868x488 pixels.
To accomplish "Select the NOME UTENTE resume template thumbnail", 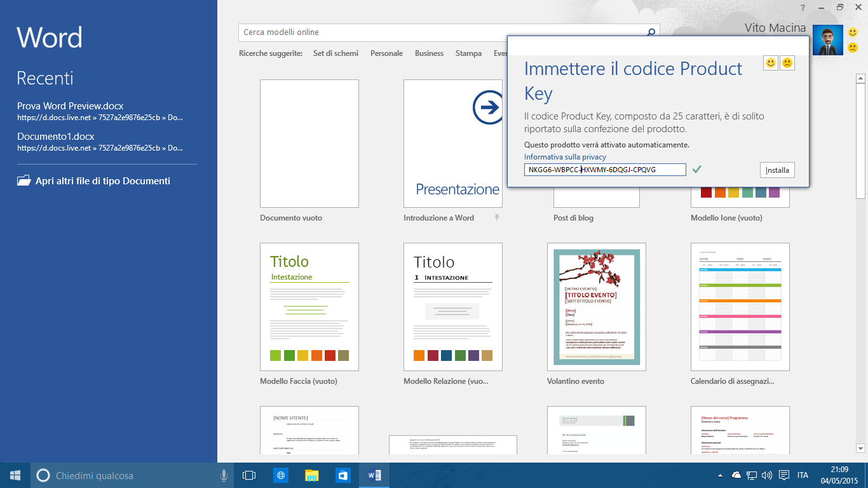I will [309, 430].
